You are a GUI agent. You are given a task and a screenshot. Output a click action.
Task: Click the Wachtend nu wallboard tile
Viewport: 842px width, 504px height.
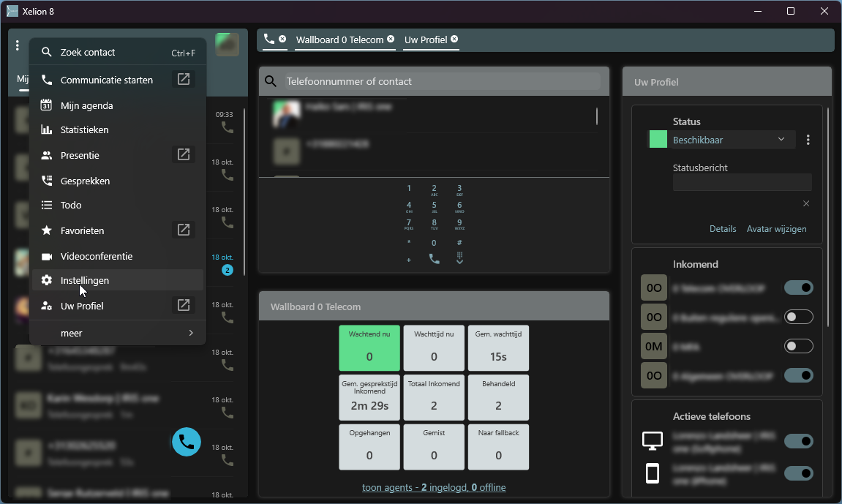pos(369,347)
